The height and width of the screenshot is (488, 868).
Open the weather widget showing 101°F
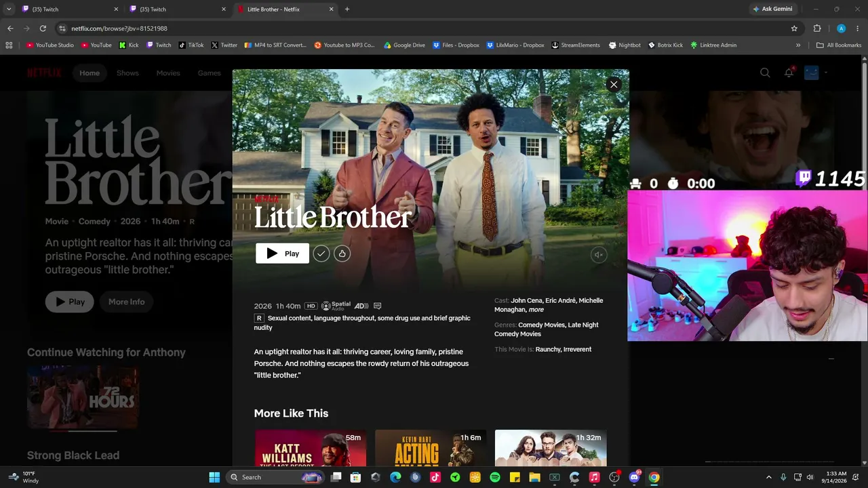(24, 477)
